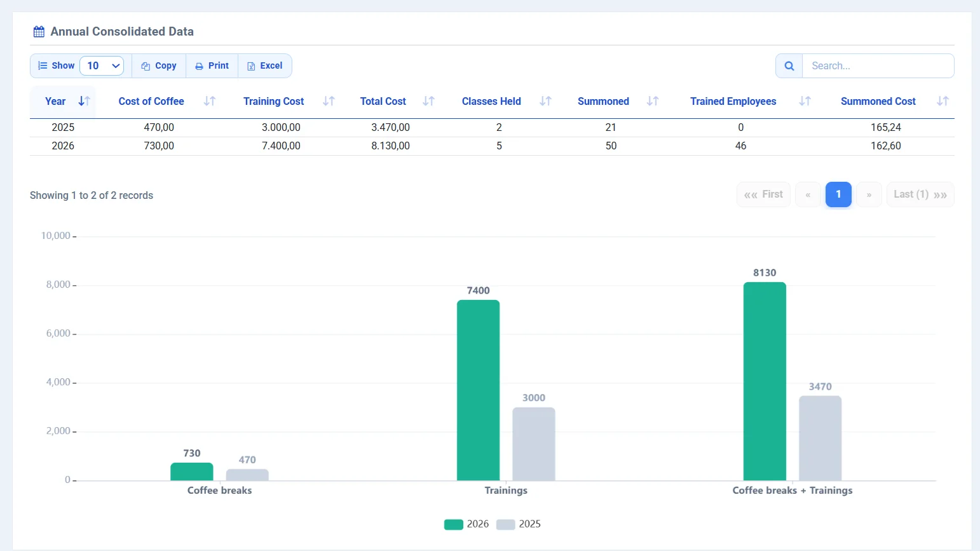Sort by the Year column sort icon

click(x=84, y=101)
